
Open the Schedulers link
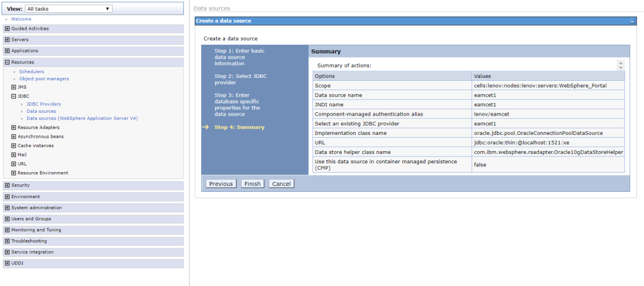pyautogui.click(x=31, y=71)
